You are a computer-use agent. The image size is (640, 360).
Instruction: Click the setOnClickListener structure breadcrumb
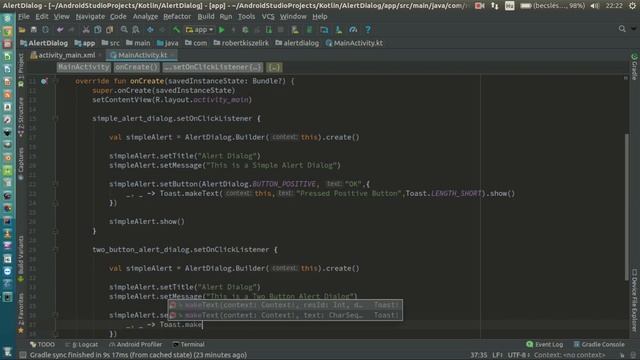(x=213, y=67)
